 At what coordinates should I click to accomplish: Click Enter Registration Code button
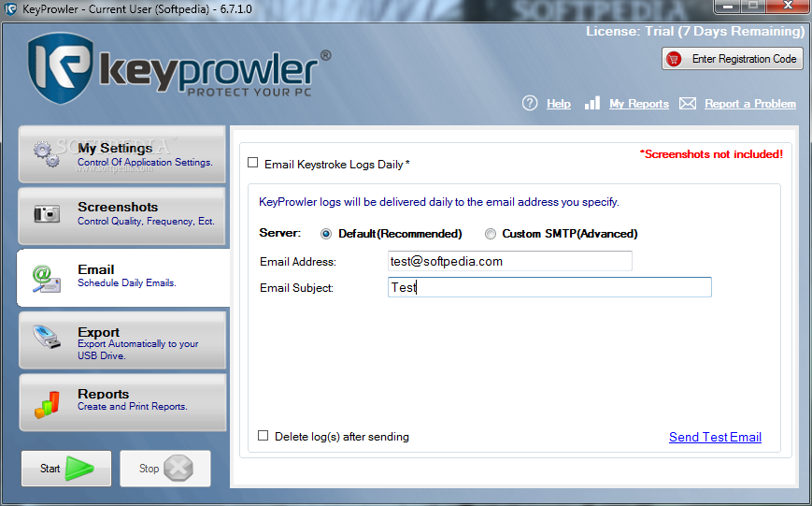coord(733,59)
